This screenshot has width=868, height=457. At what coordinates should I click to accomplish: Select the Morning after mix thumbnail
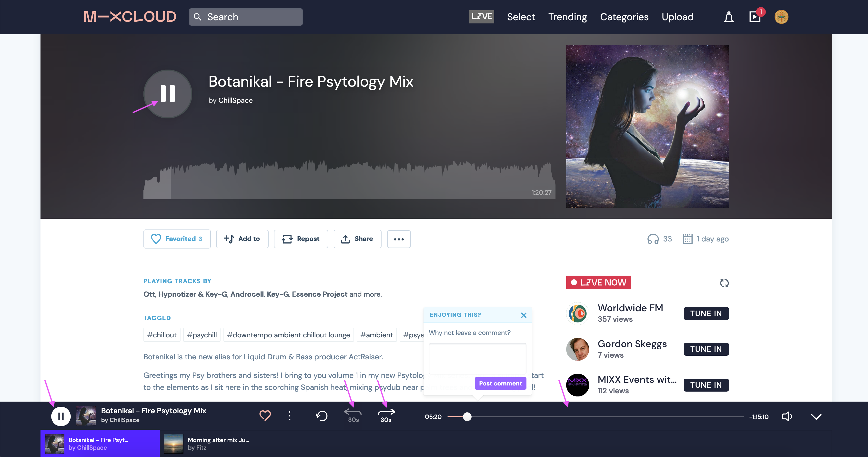[173, 444]
